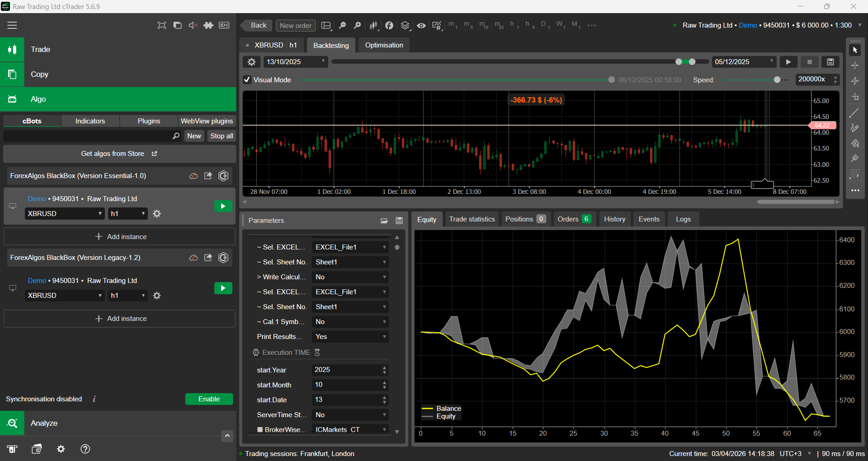Image resolution: width=868 pixels, height=461 pixels.
Task: Uncheck the Visual Mode checkbox
Action: point(247,80)
